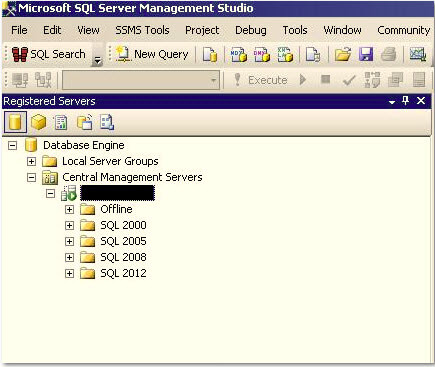Select the Database Engine tree item
Viewport: 435px width, 367px height.
[84, 145]
